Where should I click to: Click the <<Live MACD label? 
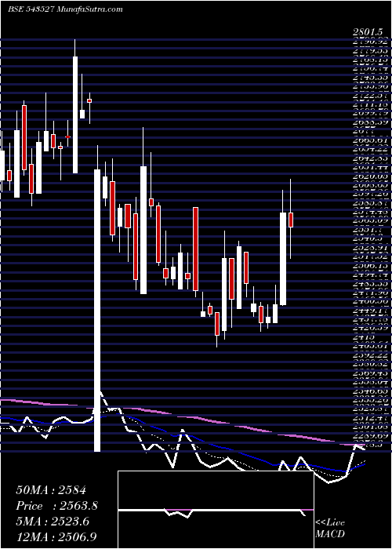click(x=330, y=529)
